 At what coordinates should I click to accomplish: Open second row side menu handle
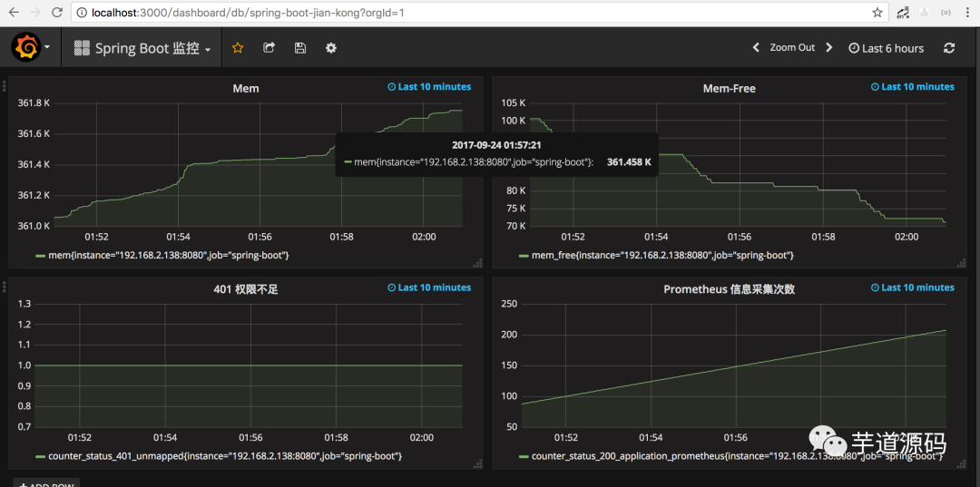pos(5,286)
